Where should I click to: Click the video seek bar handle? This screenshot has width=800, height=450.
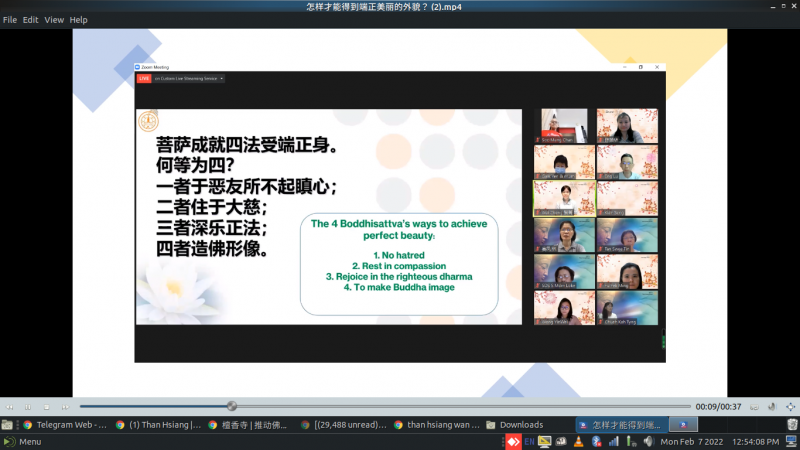point(232,406)
